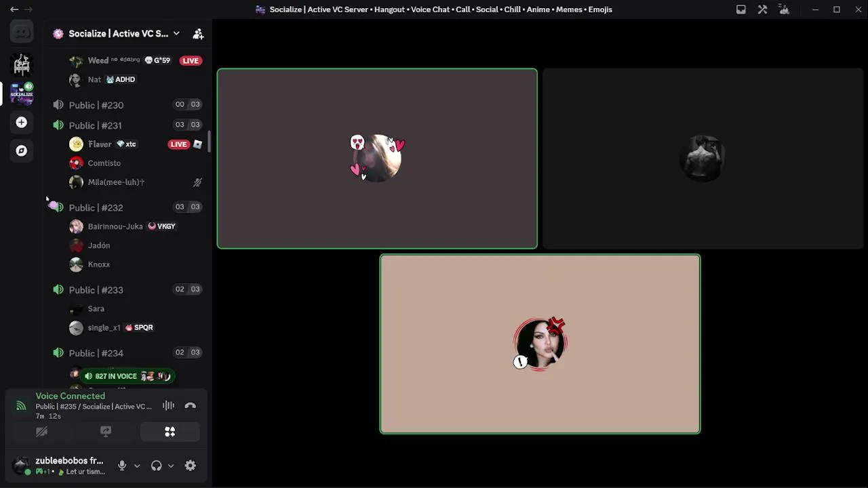Click LIVE badge next to Flavor

pos(178,144)
